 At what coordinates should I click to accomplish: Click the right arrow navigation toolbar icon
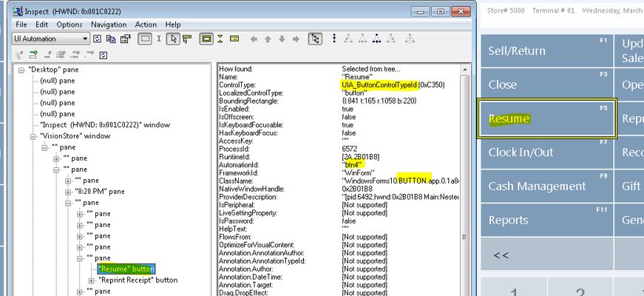[294, 39]
